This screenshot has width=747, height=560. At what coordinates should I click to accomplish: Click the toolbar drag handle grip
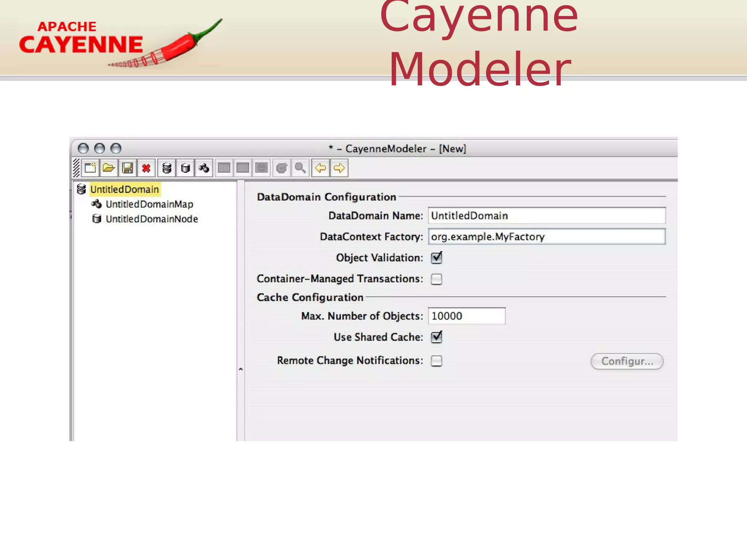coord(76,168)
